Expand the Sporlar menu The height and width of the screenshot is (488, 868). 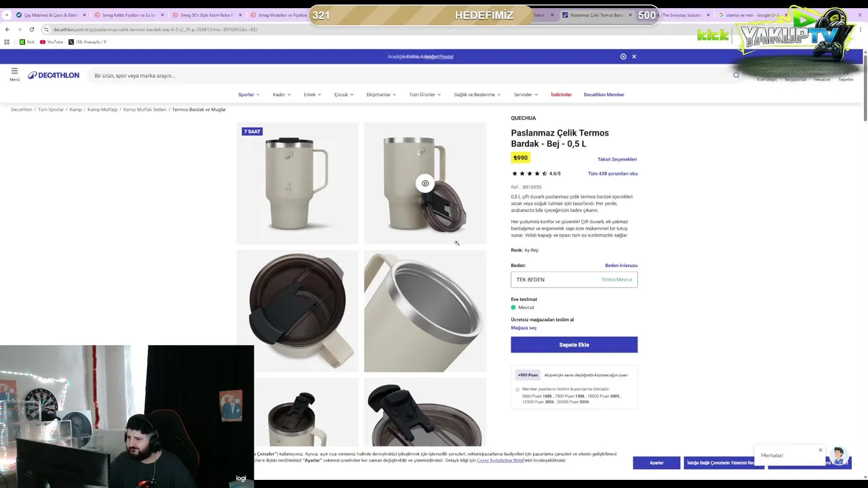point(249,94)
